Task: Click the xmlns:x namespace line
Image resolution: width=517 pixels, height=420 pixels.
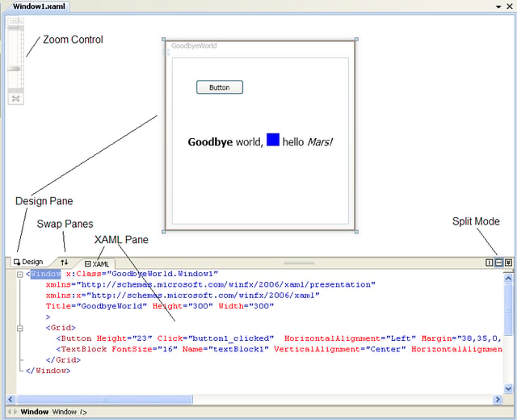Action: click(183, 296)
